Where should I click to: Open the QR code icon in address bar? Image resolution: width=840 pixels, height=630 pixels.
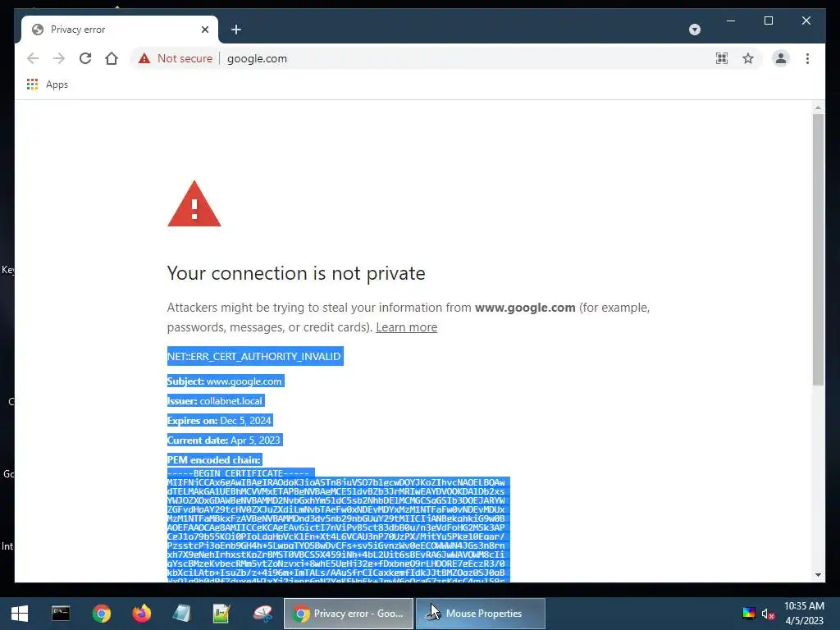tap(722, 58)
